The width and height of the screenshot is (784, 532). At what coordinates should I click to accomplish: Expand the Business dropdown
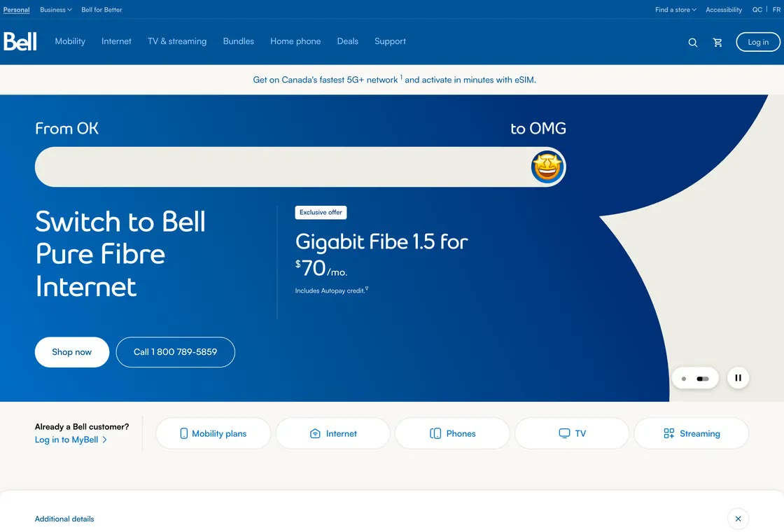[x=56, y=10]
